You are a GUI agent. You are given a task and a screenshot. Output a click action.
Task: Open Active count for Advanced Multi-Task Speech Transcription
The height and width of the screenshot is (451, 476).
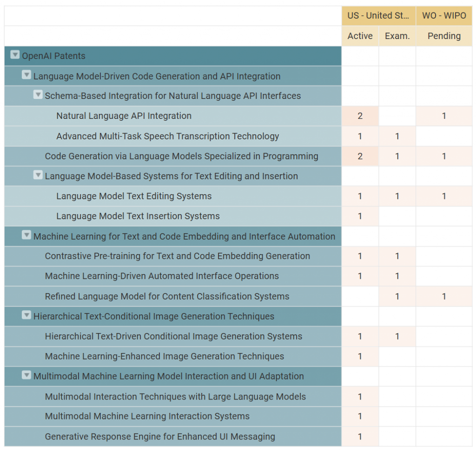pos(360,136)
